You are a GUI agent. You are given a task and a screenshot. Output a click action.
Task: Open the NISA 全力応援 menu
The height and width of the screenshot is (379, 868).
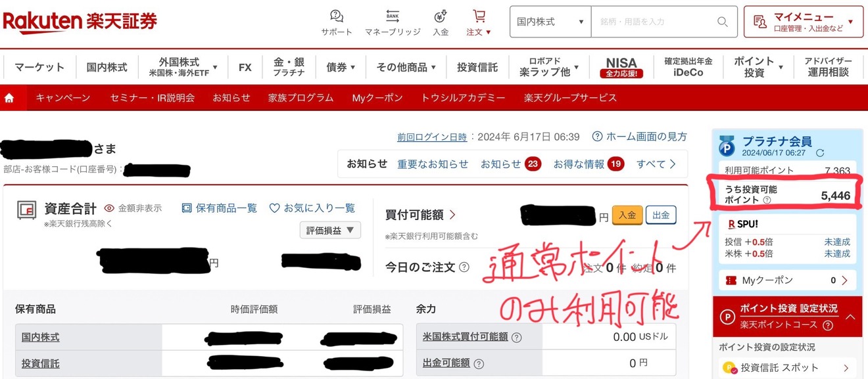click(621, 67)
